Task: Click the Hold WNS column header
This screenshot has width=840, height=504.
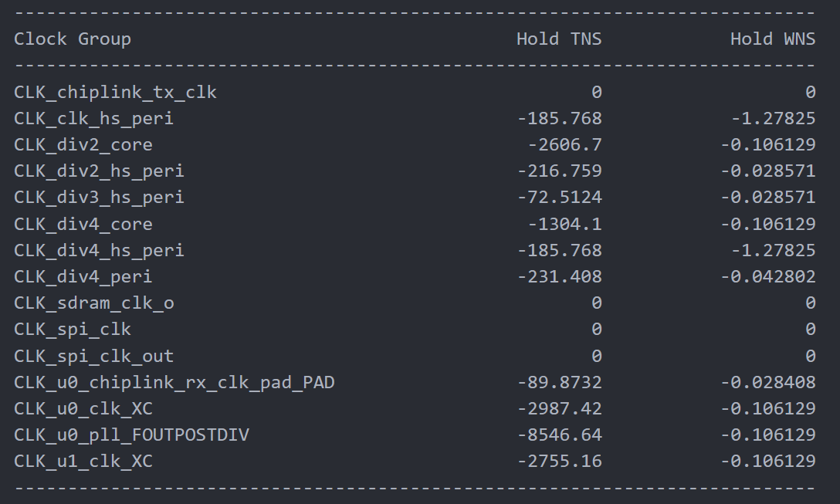Action: (773, 39)
